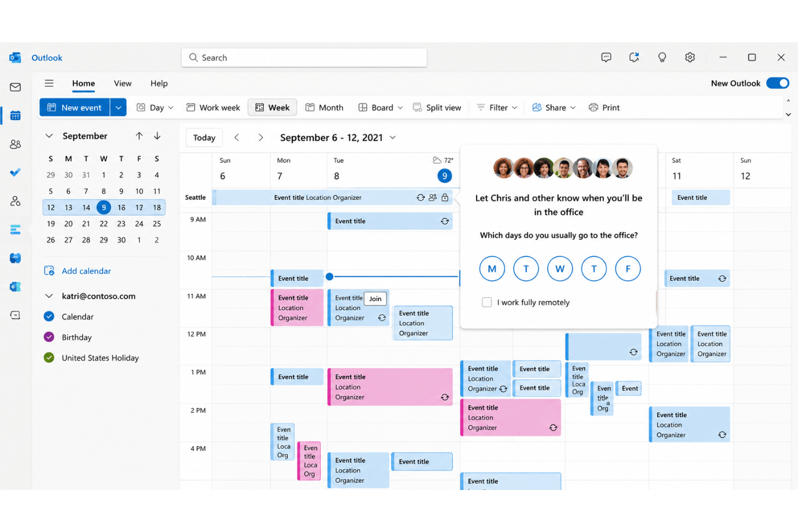Select Work week view
798x532 pixels.
pos(213,107)
